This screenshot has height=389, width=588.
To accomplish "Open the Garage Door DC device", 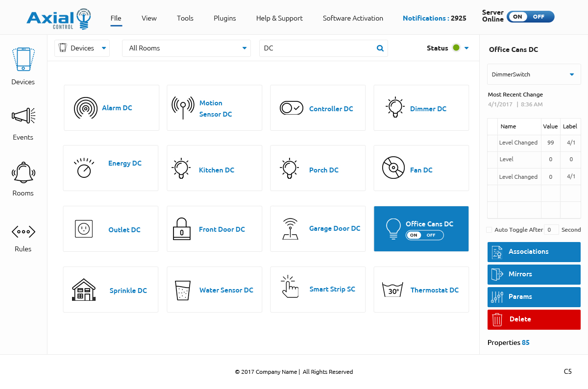I will click(318, 228).
